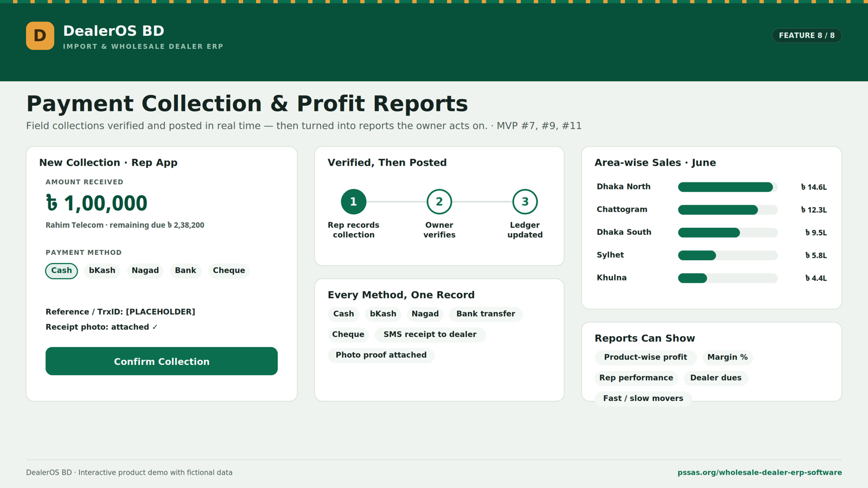Click the Bank transfer tag
This screenshot has width=868, height=488.
[486, 314]
